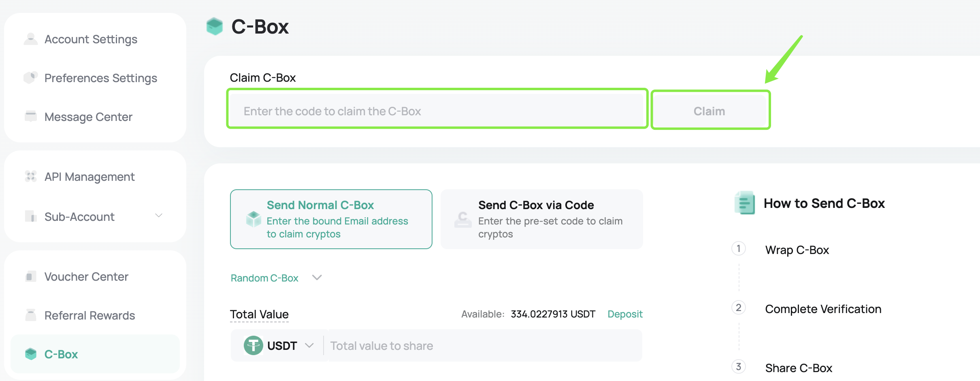
Task: Click the Referral Rewards icon
Action: tap(31, 315)
